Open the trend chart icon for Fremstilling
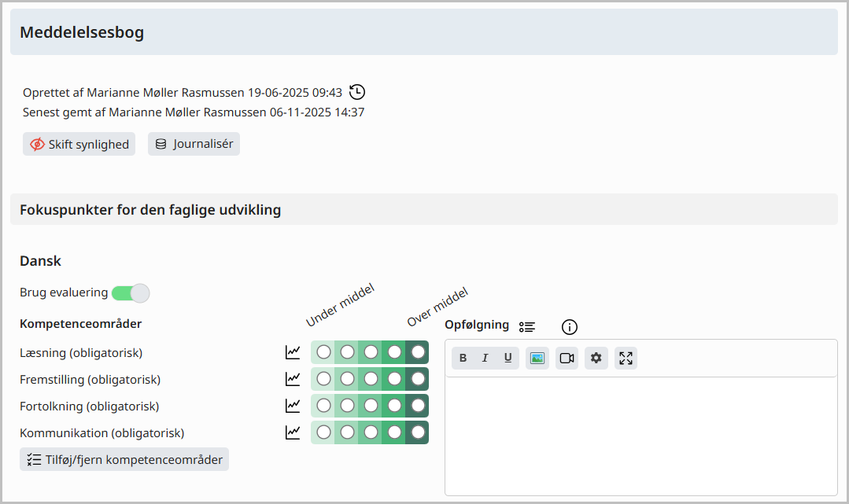This screenshot has width=849, height=504. [x=293, y=379]
